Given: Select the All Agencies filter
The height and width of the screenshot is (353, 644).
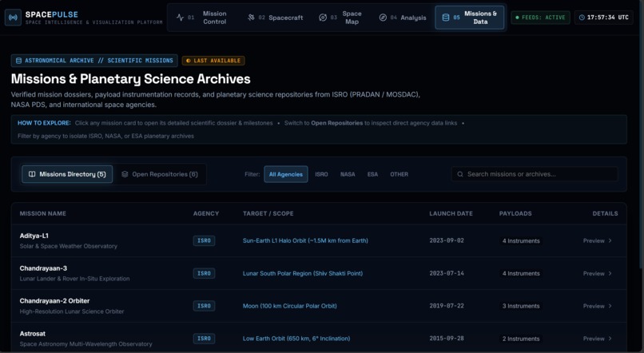Looking at the screenshot, I should [x=286, y=174].
